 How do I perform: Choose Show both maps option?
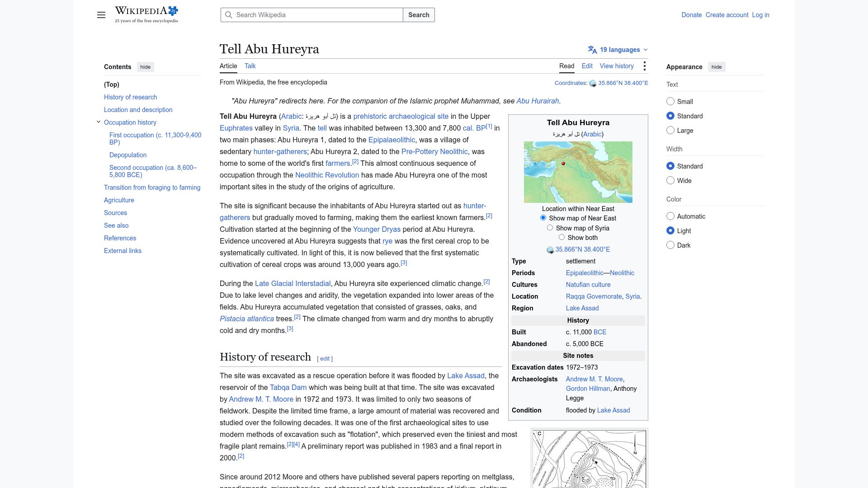561,237
